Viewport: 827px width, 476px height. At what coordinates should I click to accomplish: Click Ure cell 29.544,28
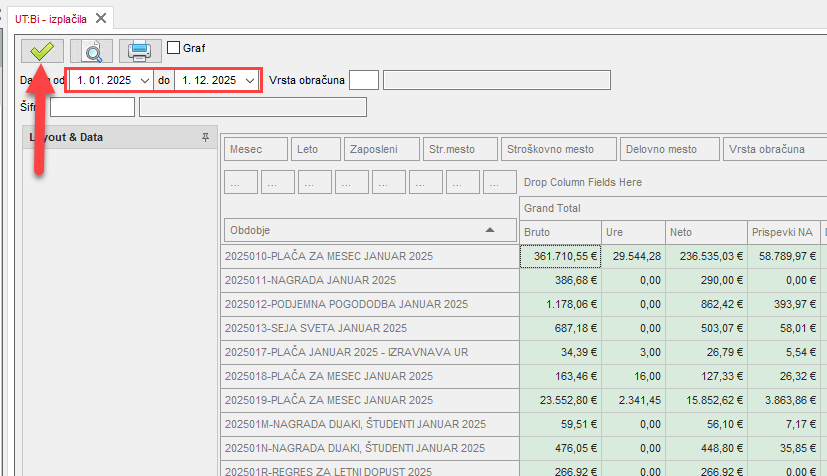633,256
